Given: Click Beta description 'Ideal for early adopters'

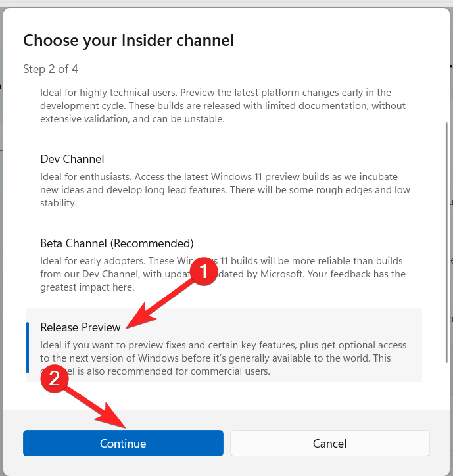Looking at the screenshot, I should [x=222, y=274].
